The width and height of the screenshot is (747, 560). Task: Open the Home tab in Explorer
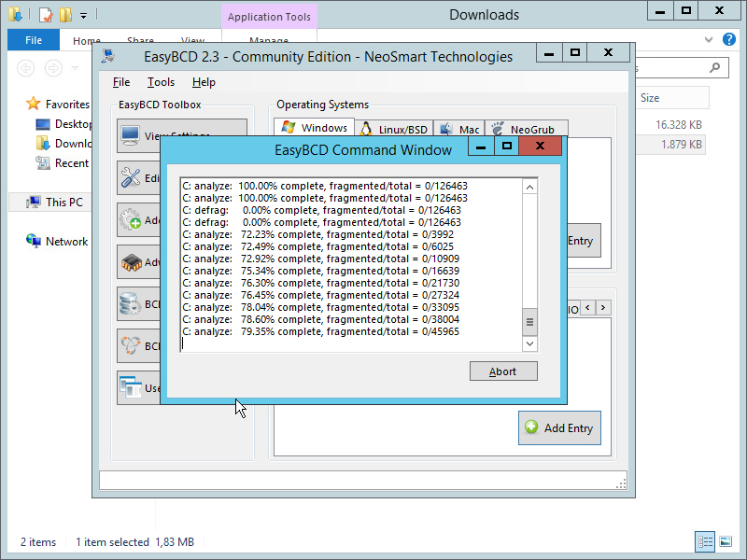(x=86, y=41)
